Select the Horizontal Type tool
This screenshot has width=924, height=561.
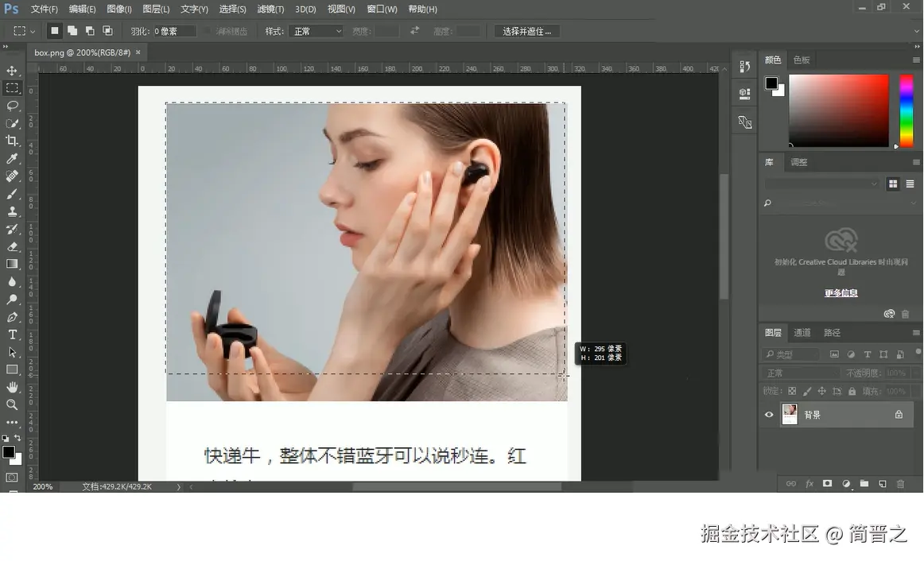coord(11,334)
